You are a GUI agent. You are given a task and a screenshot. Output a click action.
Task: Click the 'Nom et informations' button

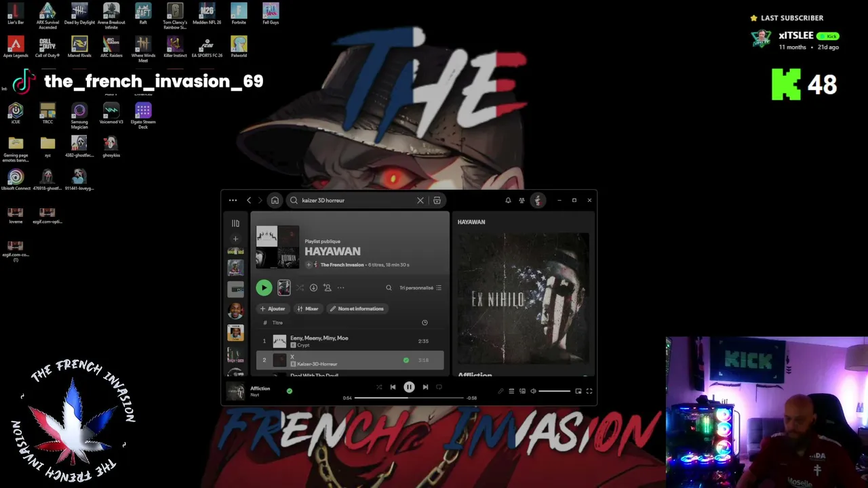[357, 309]
